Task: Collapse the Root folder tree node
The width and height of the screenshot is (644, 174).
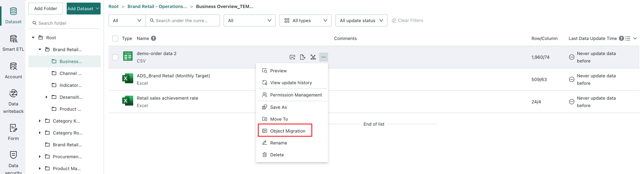Action: pyautogui.click(x=33, y=38)
